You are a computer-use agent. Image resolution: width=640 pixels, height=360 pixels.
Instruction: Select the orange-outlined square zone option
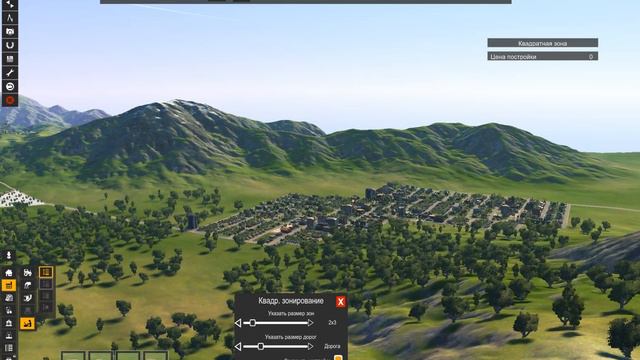[46, 272]
